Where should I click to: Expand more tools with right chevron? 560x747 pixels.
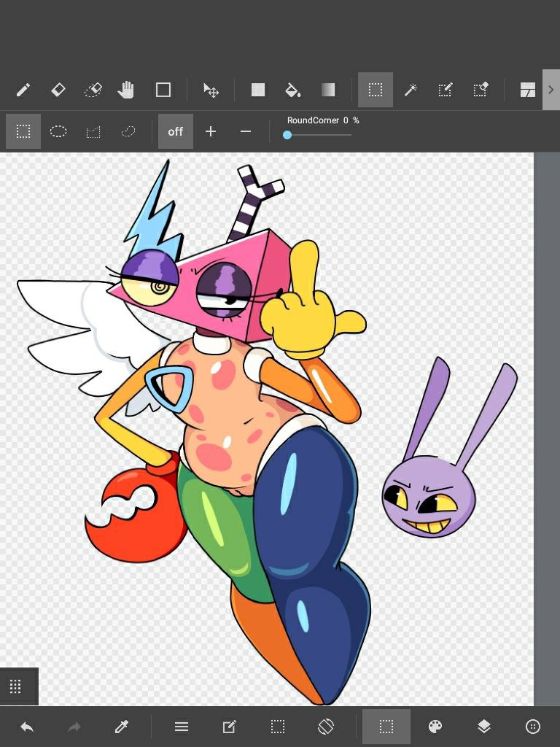pos(551,90)
